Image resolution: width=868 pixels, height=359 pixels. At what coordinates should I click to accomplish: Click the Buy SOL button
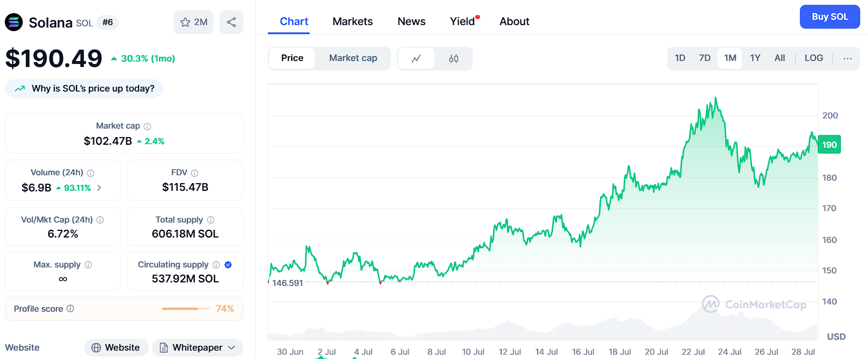pyautogui.click(x=830, y=17)
